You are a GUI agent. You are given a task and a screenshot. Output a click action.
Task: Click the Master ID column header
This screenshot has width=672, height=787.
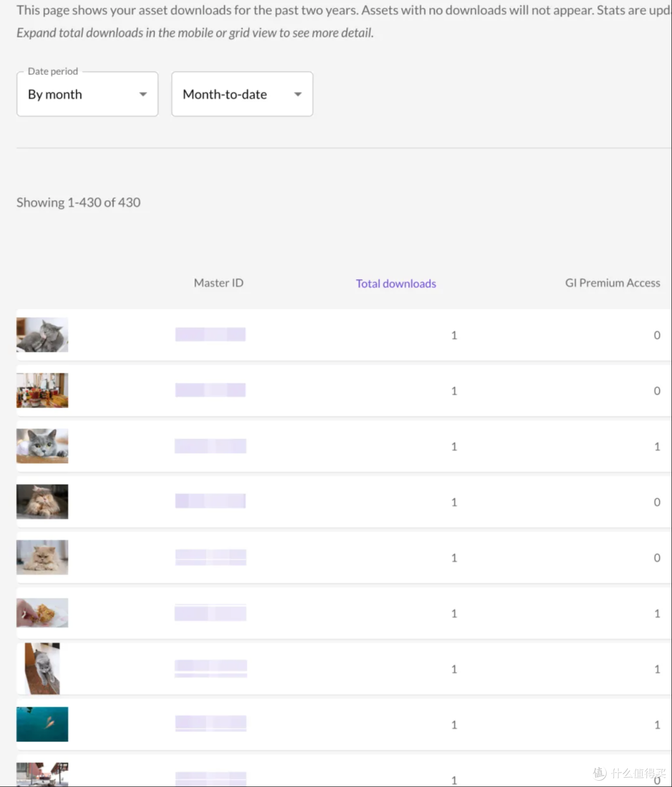click(218, 283)
